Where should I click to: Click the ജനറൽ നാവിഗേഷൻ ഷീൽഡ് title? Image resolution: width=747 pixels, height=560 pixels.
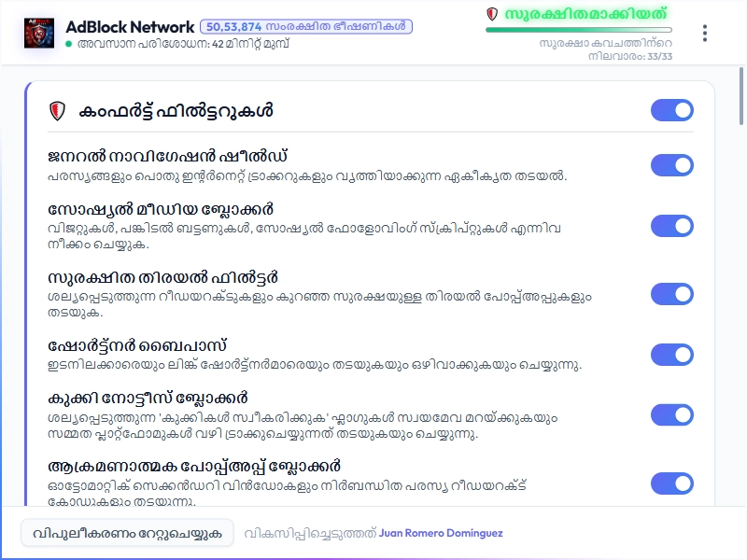(168, 156)
